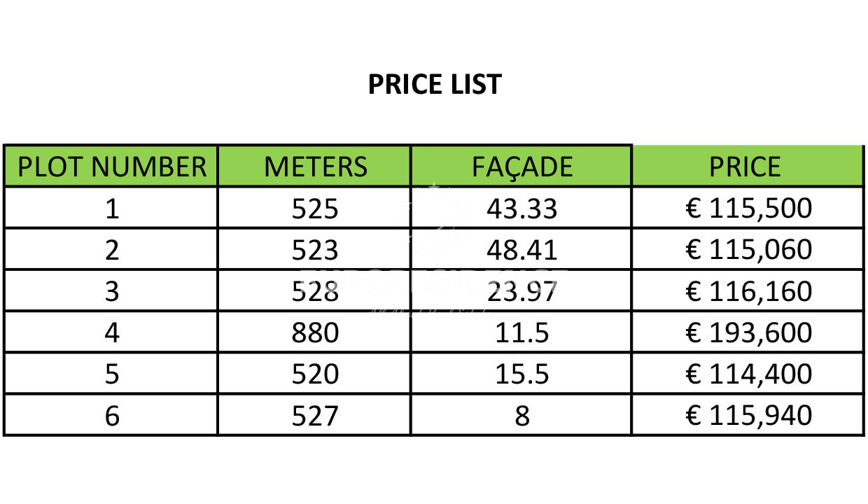
Task: Select the € 115,060 price cell
Action: pyautogui.click(x=748, y=249)
